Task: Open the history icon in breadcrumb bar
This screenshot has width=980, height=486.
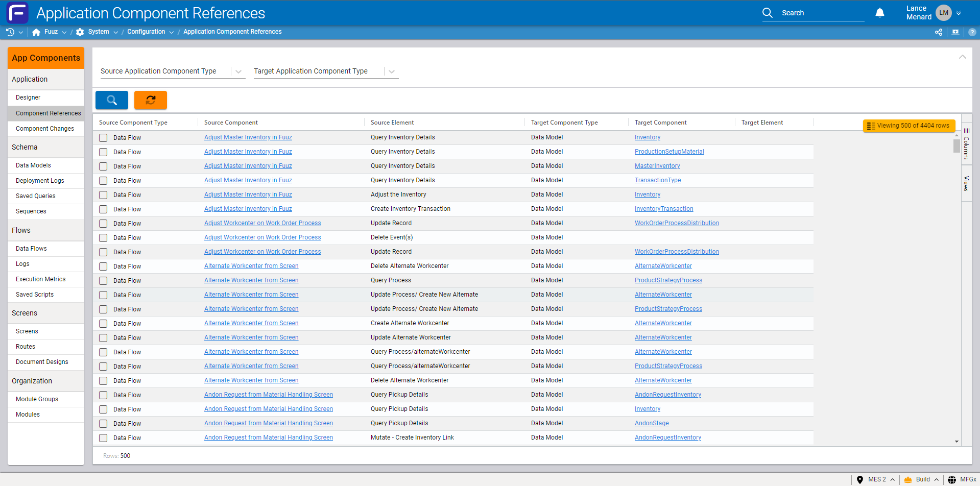Action: point(10,32)
